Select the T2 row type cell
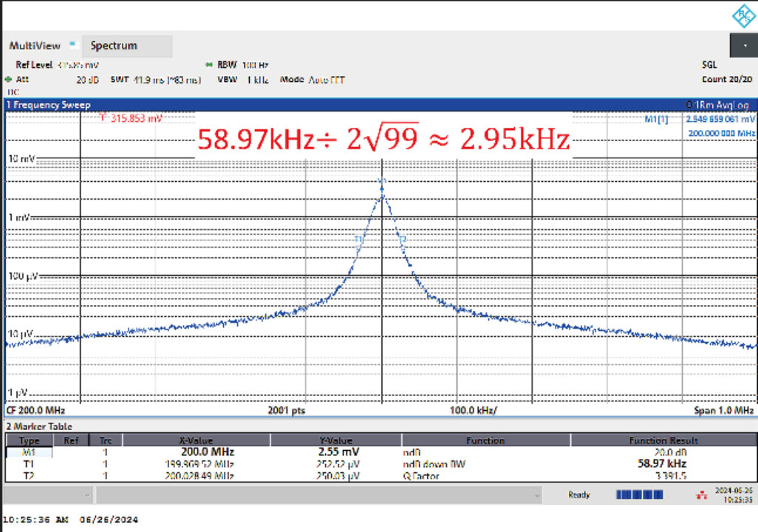 pos(29,476)
